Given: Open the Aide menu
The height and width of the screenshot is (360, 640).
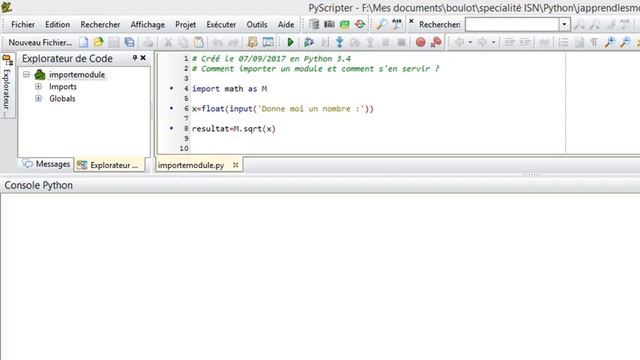Looking at the screenshot, I should pos(286,24).
